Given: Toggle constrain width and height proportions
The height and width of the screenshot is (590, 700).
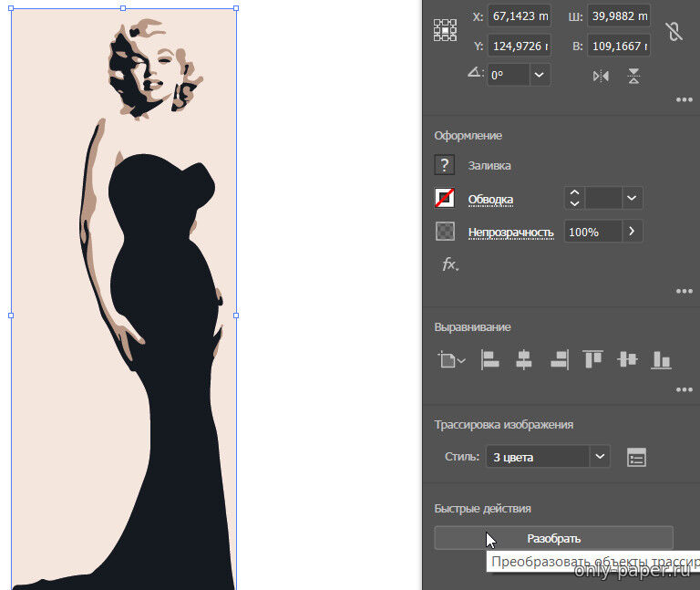Looking at the screenshot, I should pos(674,31).
